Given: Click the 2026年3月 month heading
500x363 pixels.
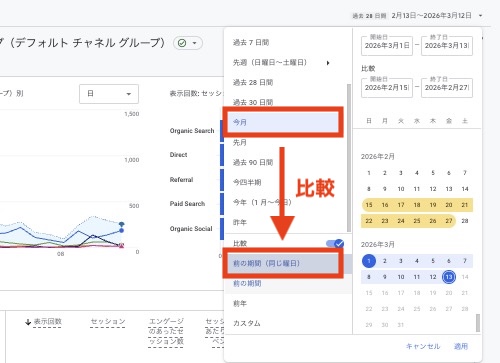Looking at the screenshot, I should pos(378,245).
